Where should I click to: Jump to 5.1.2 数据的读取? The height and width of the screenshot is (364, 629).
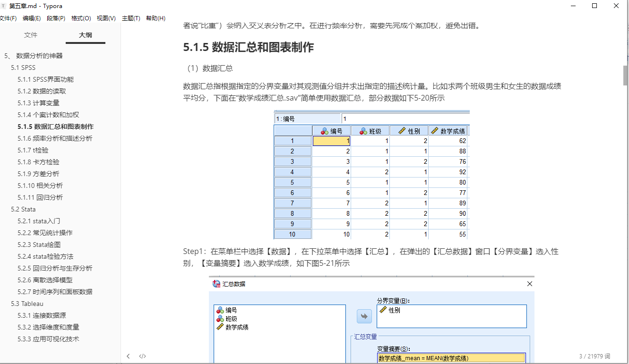(x=42, y=91)
